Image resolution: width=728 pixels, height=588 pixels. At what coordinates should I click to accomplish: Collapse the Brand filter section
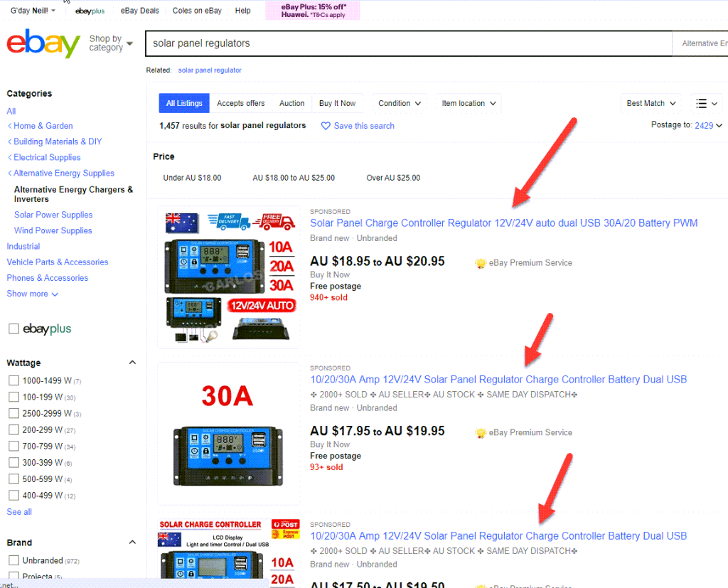point(132,542)
